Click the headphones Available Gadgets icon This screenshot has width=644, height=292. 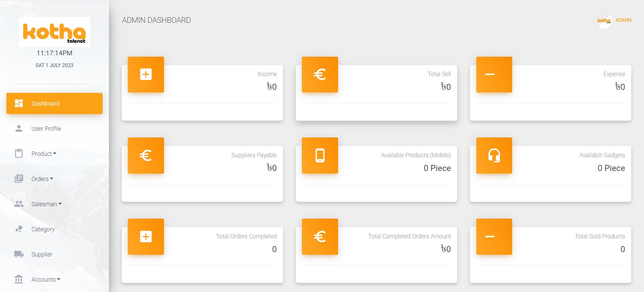[494, 156]
